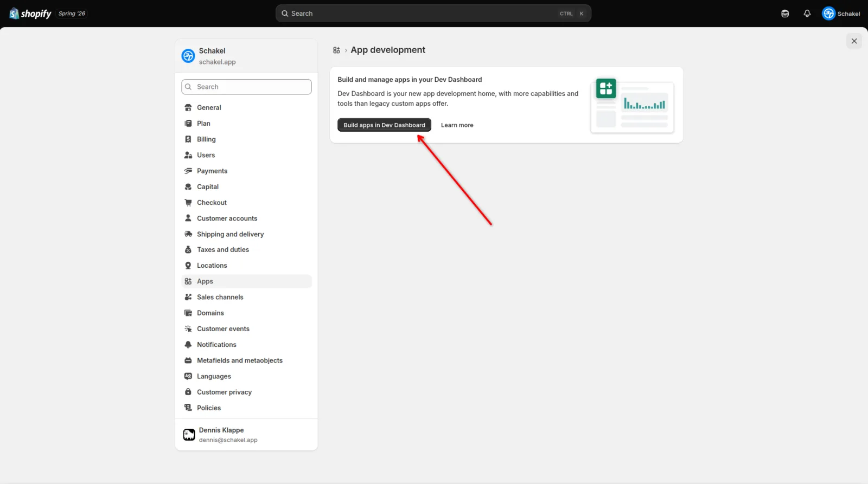Click the Notifications bell icon in sidebar

[188, 345]
